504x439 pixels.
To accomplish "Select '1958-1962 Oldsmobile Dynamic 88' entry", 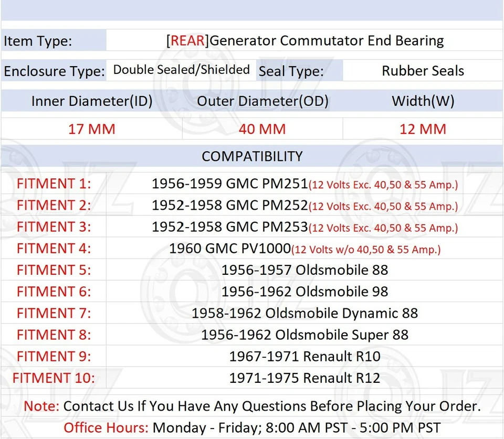I will coord(304,313).
